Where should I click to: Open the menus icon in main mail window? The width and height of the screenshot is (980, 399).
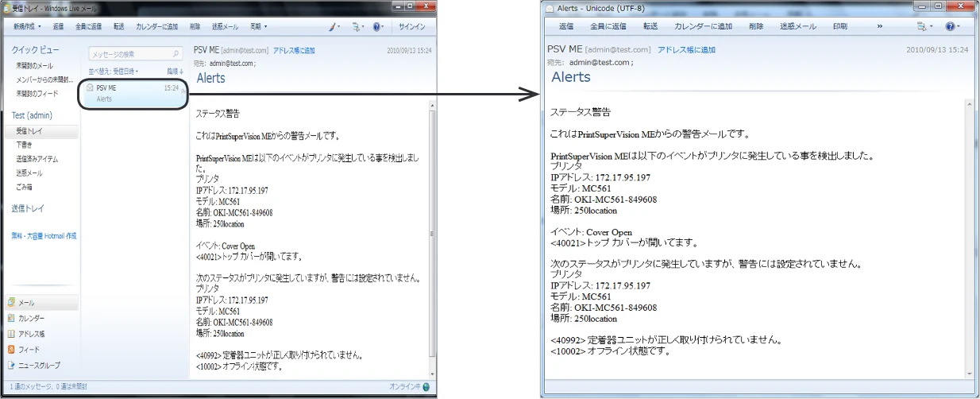(x=357, y=26)
